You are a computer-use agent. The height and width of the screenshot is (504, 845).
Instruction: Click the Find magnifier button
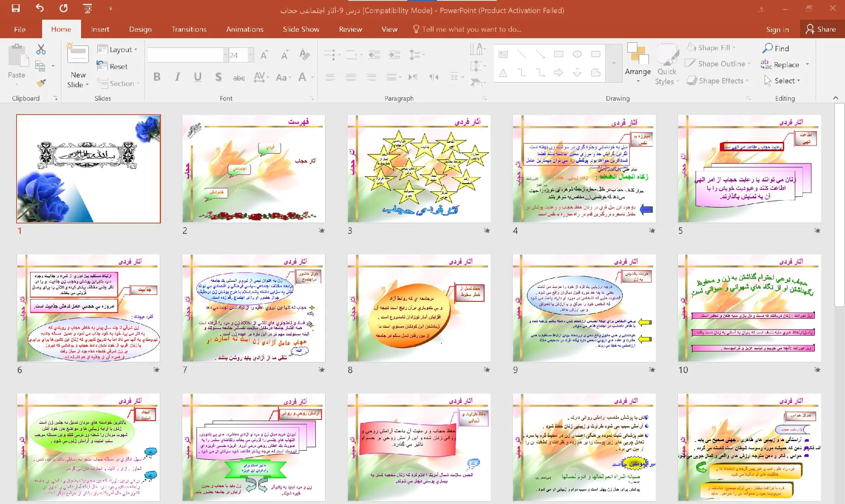(x=776, y=48)
